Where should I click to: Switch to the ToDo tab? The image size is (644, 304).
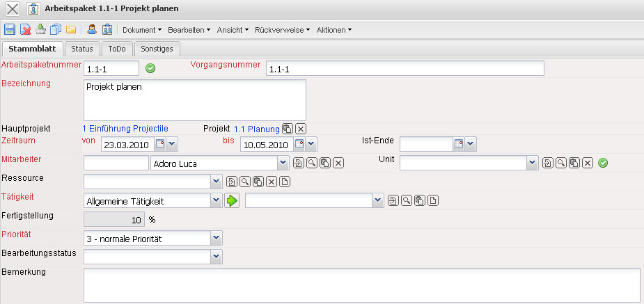pos(116,49)
